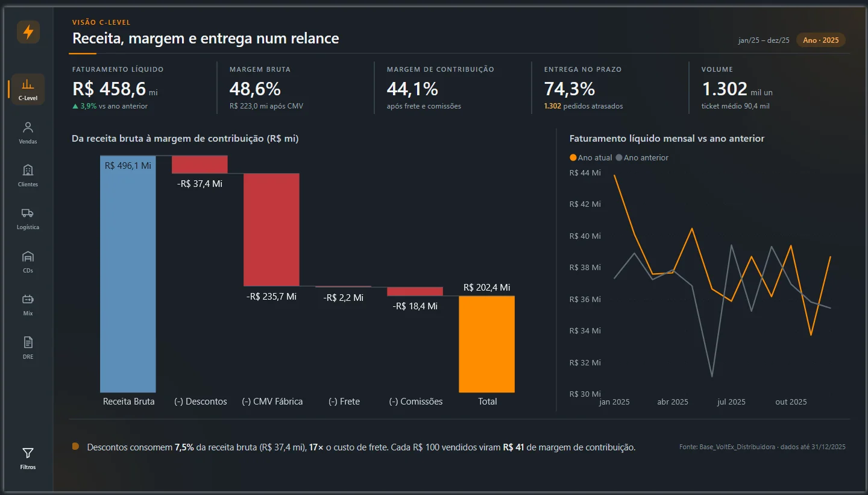
Task: Select the Ano · 2025 period pill
Action: [x=821, y=40]
